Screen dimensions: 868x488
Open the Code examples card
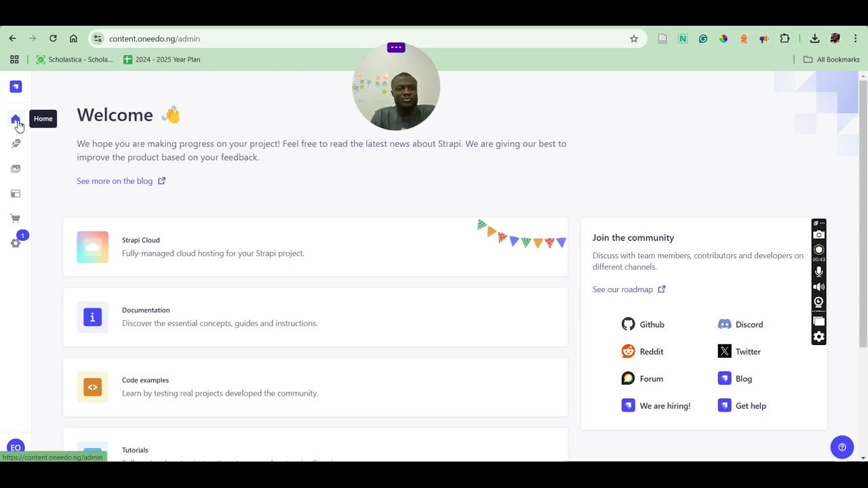[x=315, y=387]
